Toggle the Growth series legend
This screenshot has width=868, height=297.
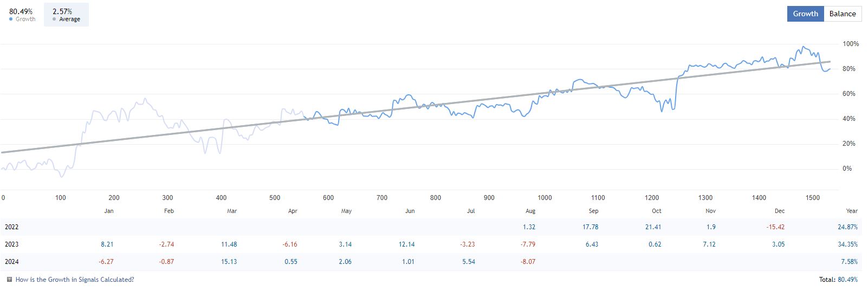click(x=22, y=15)
